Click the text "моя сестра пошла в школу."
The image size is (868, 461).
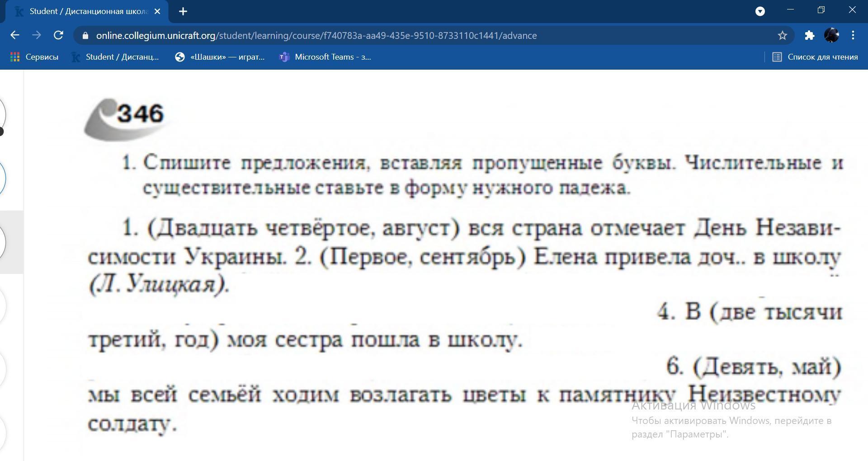click(374, 340)
